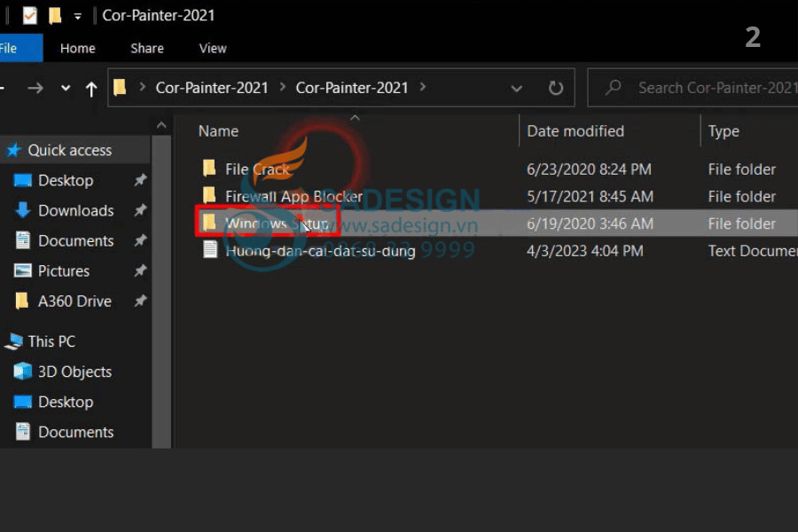Screen dimensions: 798x532
Task: Expand the trailing breadcrumb chevron after Cor-Painter-2021
Action: [x=422, y=87]
